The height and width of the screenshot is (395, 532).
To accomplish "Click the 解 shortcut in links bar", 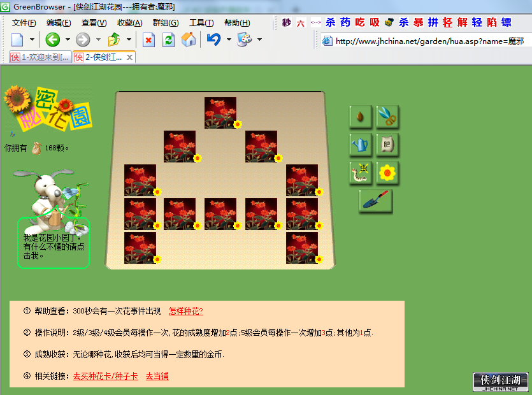I will click(462, 22).
